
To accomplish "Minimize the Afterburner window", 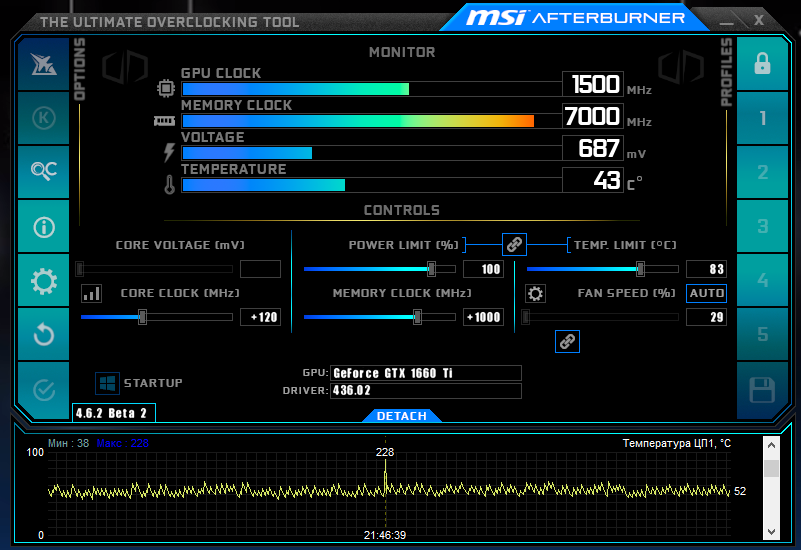I will tap(726, 21).
